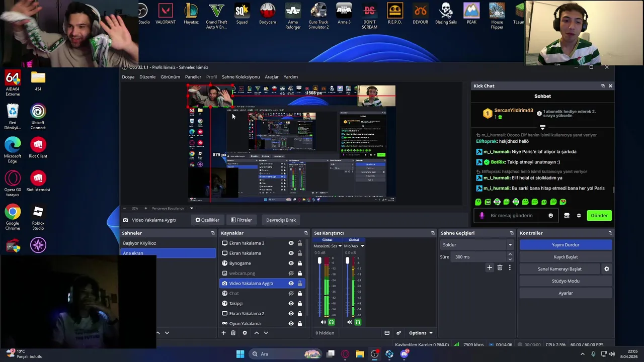This screenshot has width=644, height=362.
Task: Adjust Masaüstü Ses volume fader
Action: 319,261
